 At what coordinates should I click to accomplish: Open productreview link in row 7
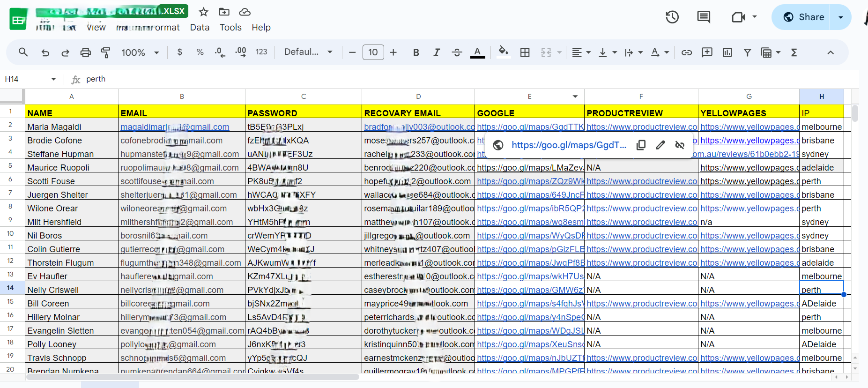(x=642, y=195)
